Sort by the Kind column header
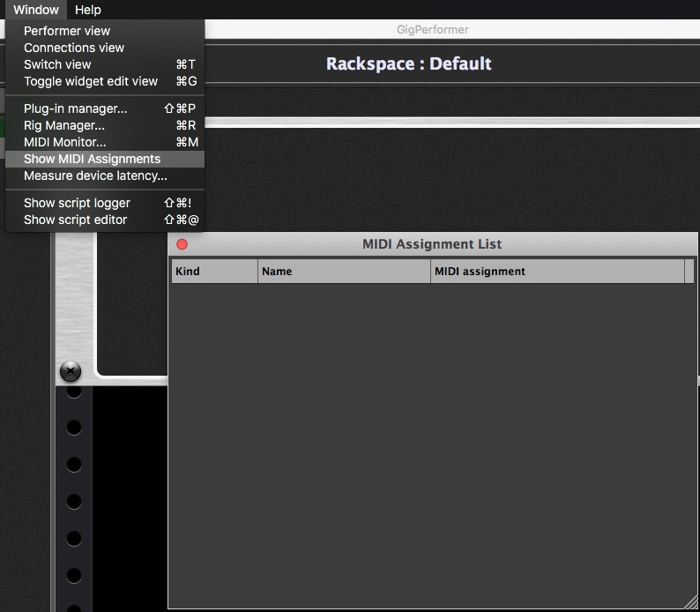Screen dimensions: 700x612 (215, 271)
